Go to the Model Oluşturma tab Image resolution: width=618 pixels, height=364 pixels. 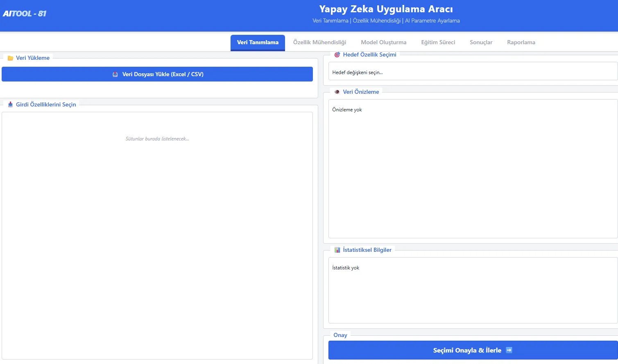(383, 43)
